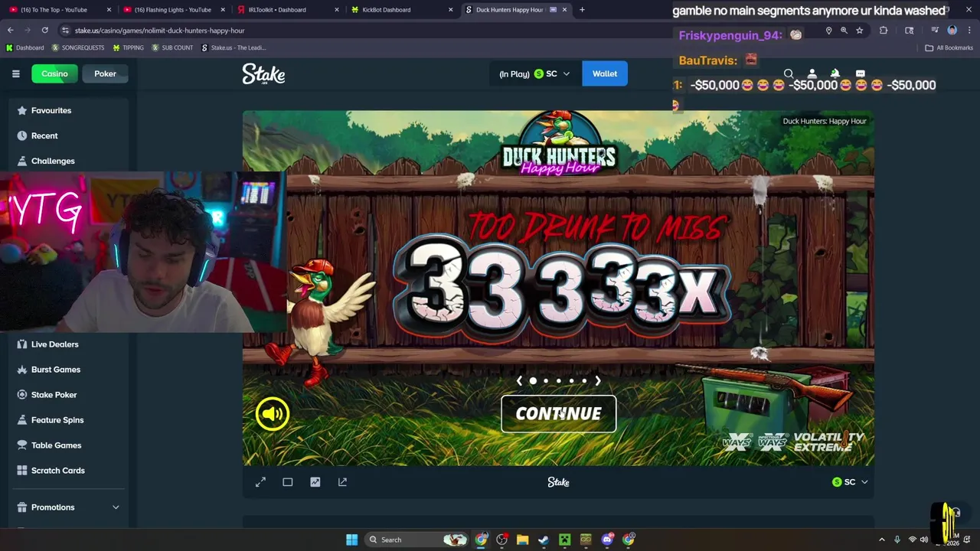Open File Explorer from taskbar
980x551 pixels.
522,540
